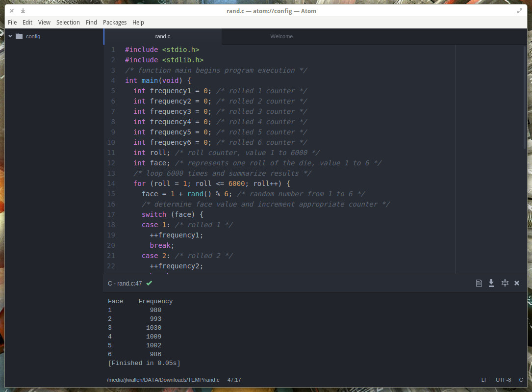Click line number 14 in the gutter
This screenshot has height=392, width=532.
pos(111,183)
